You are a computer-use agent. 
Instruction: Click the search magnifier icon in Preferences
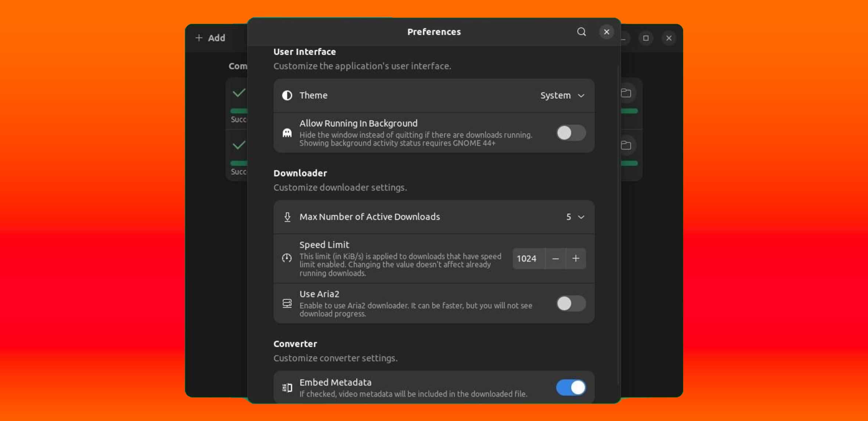581,32
